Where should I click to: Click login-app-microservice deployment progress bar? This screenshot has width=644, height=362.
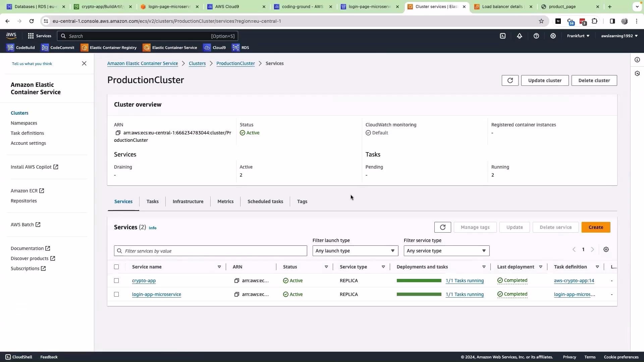pyautogui.click(x=419, y=295)
